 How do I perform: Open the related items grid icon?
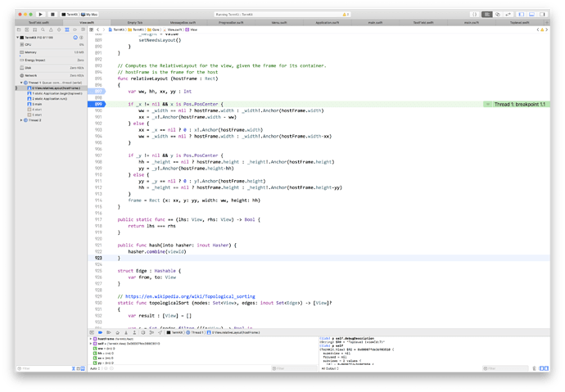click(x=91, y=30)
